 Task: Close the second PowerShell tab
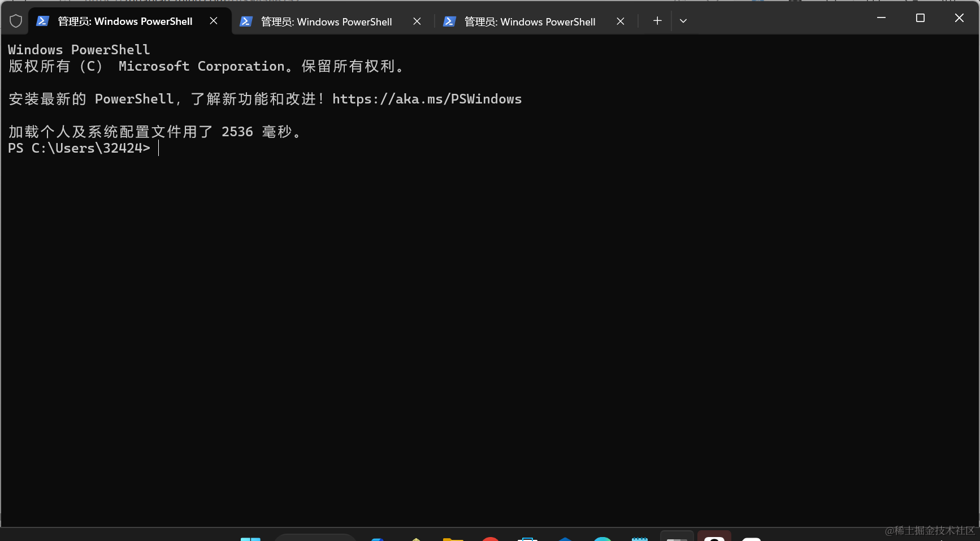[x=417, y=21]
